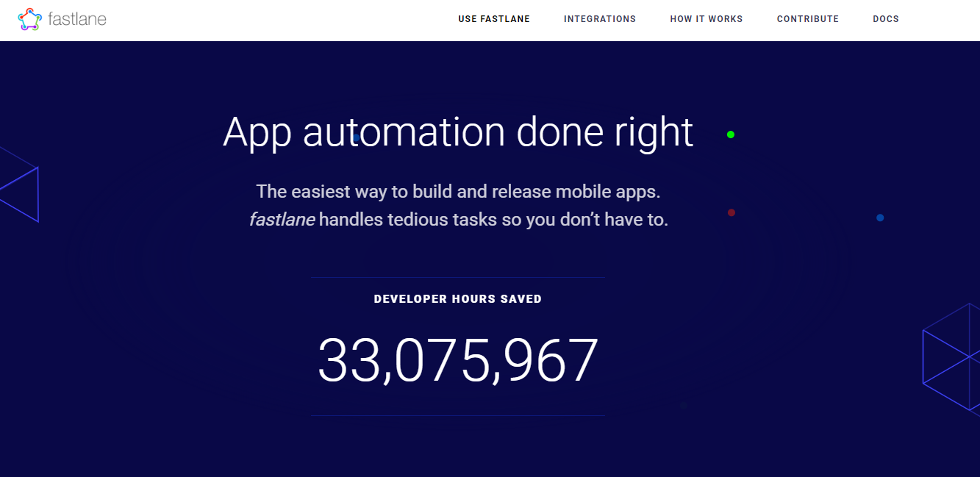Click the 'App automation done right' headline
The image size is (980, 477).
(x=458, y=132)
